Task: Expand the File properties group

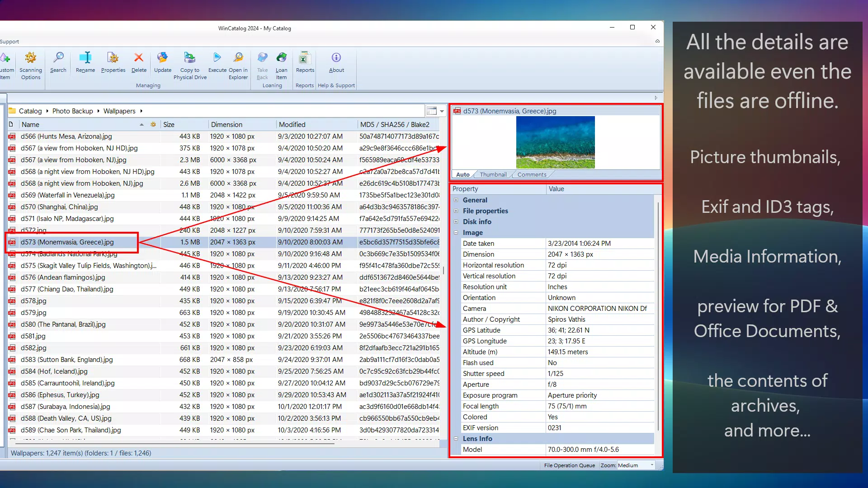Action: (x=456, y=211)
